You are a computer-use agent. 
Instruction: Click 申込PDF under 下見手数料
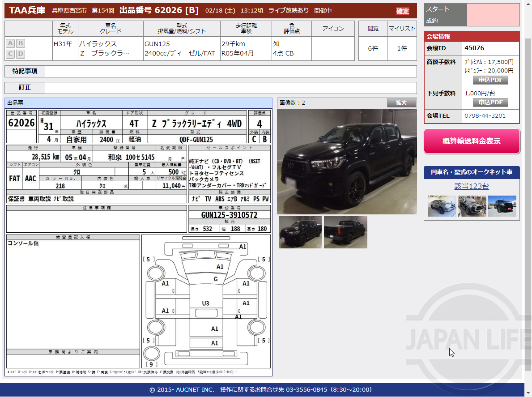coord(490,102)
